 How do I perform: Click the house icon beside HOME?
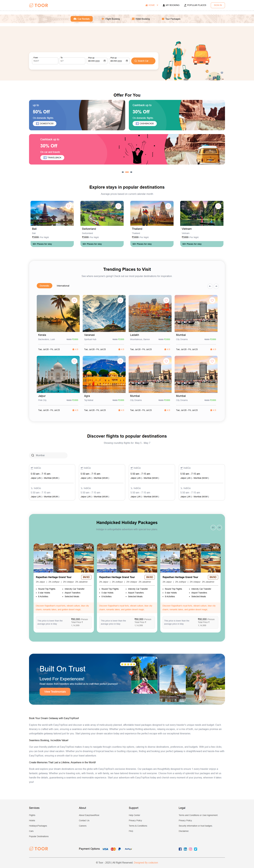(x=146, y=5)
